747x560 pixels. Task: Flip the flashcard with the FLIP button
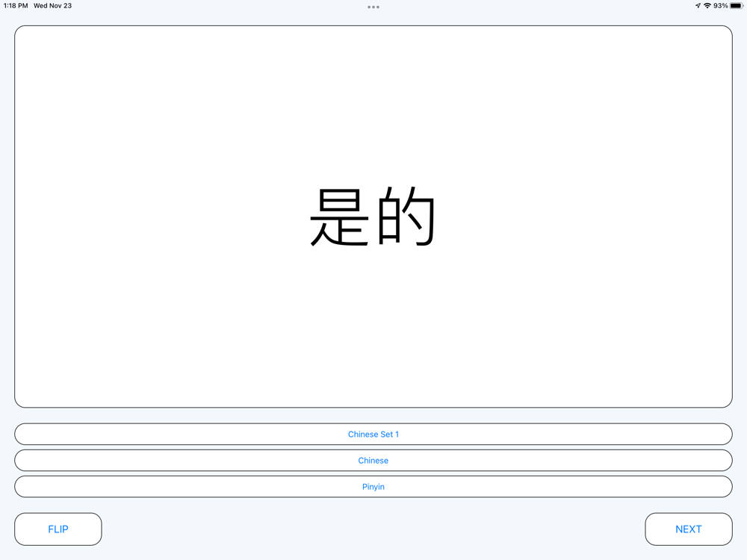pyautogui.click(x=58, y=529)
